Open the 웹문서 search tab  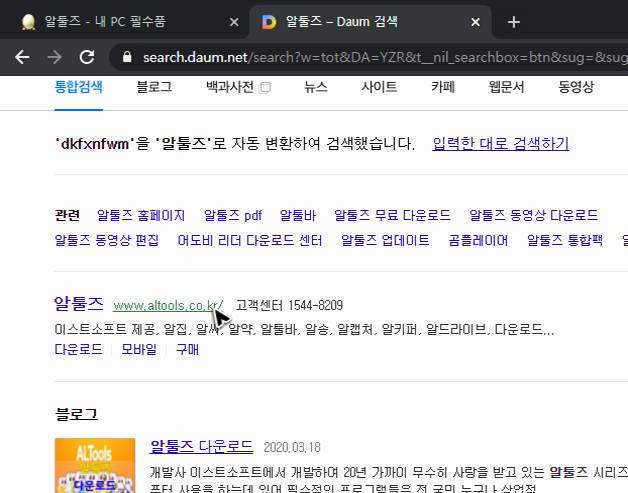coord(506,87)
